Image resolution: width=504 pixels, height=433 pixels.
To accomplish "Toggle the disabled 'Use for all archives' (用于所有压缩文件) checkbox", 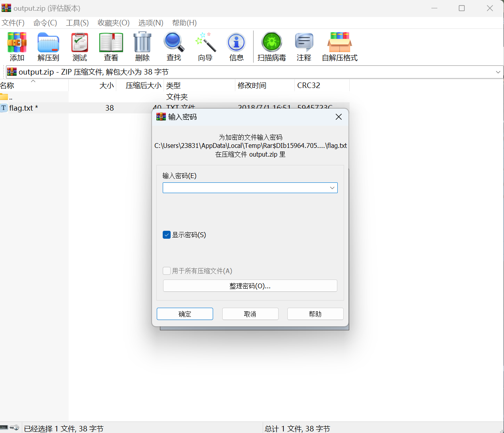I will click(x=167, y=271).
